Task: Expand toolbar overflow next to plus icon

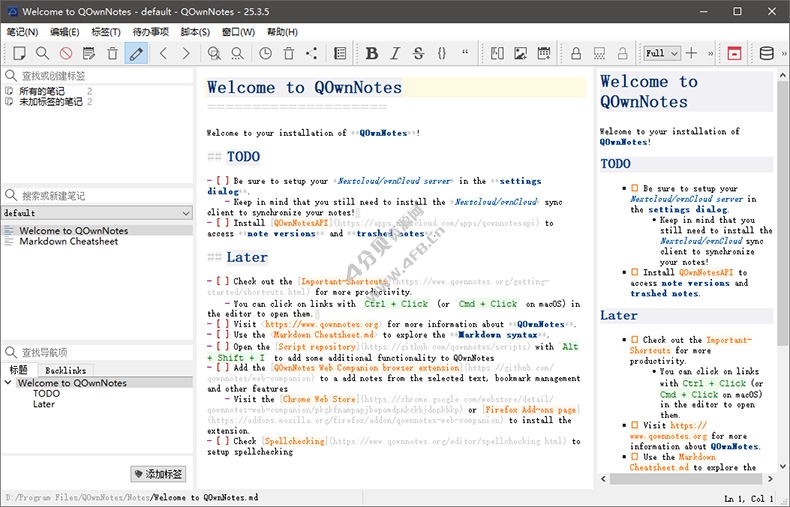Action: click(x=710, y=53)
